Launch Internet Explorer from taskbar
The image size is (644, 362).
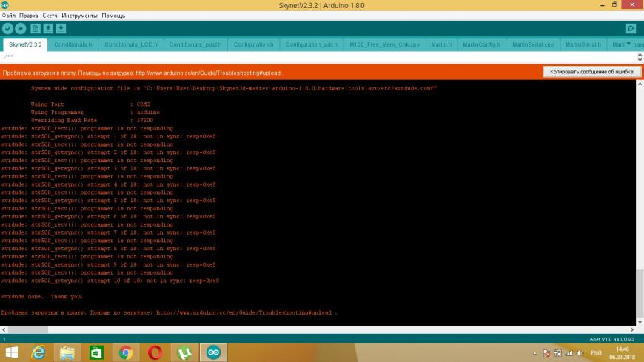point(38,352)
